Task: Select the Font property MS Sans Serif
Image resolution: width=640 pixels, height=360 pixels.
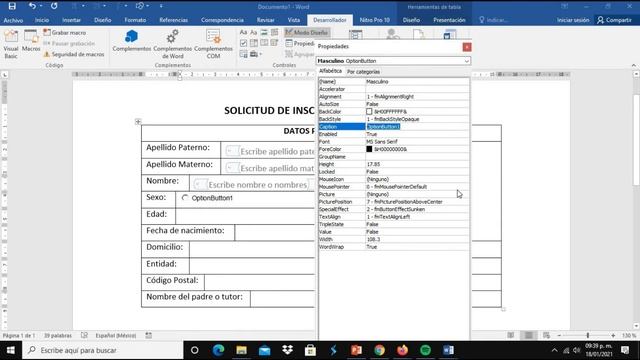Action: coord(417,142)
